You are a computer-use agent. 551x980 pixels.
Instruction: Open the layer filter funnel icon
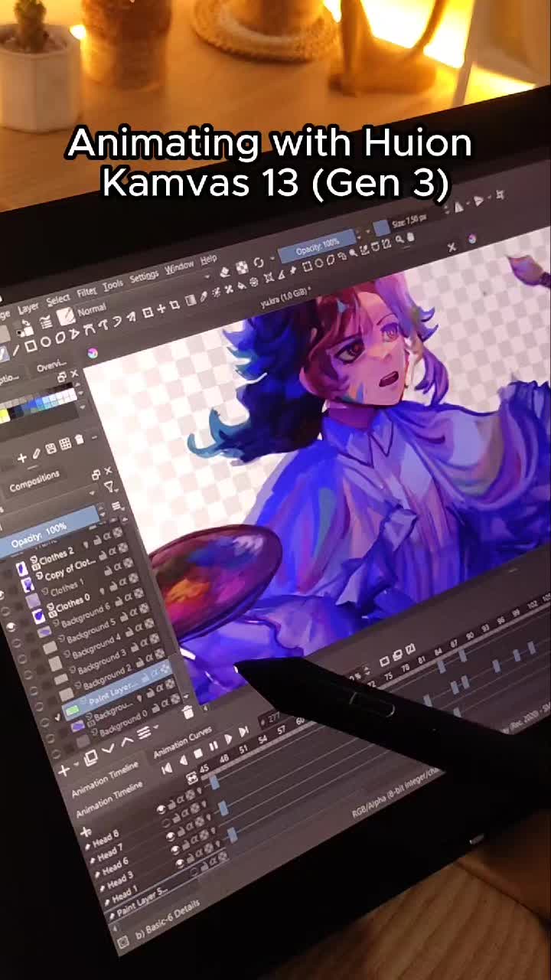tap(109, 486)
